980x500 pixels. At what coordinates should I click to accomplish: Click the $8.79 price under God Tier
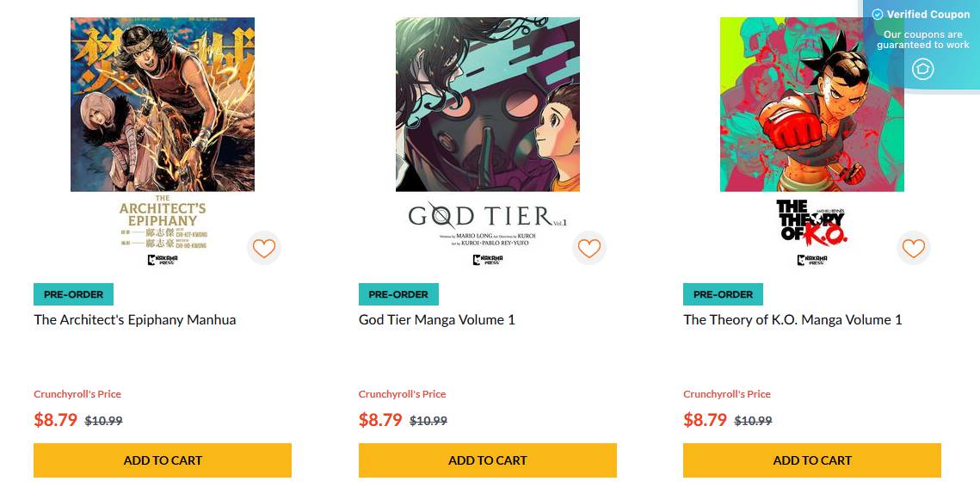coord(379,421)
